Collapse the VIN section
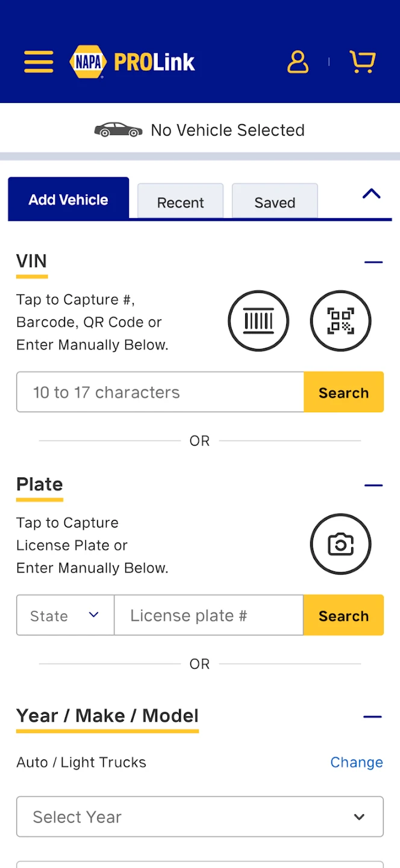400x868 pixels. pyautogui.click(x=373, y=262)
